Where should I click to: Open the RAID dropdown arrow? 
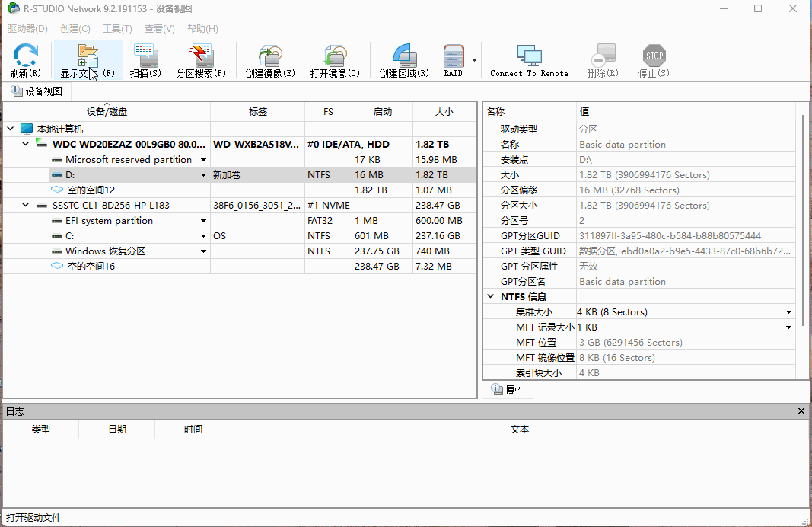(474, 60)
